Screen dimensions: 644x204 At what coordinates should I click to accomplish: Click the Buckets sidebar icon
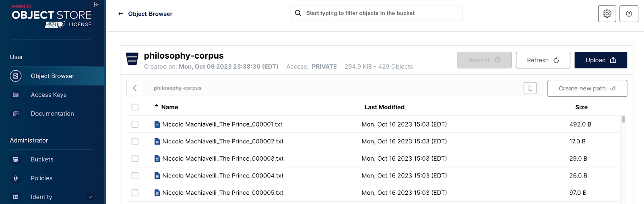click(x=16, y=159)
